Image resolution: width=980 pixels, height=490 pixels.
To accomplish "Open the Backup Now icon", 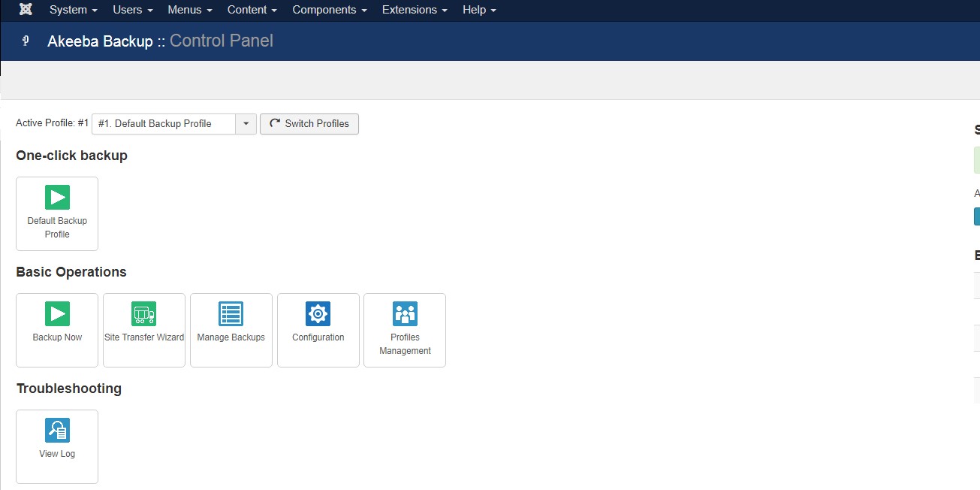I will point(56,330).
